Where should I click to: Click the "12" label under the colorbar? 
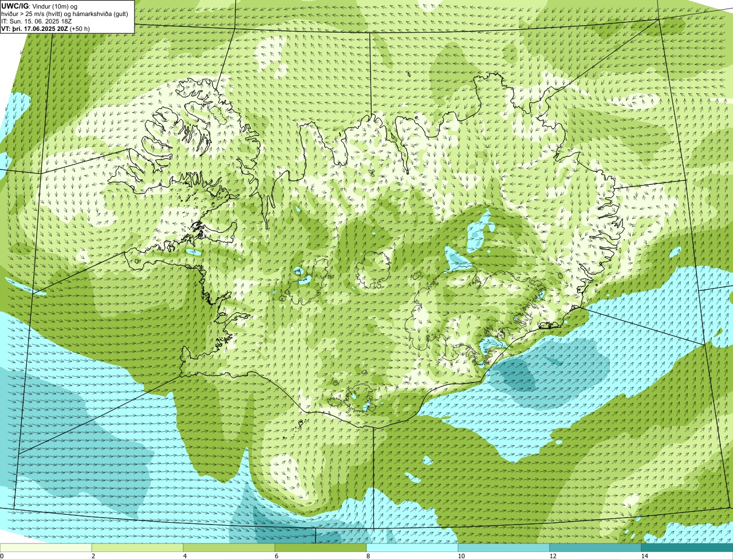(x=552, y=556)
